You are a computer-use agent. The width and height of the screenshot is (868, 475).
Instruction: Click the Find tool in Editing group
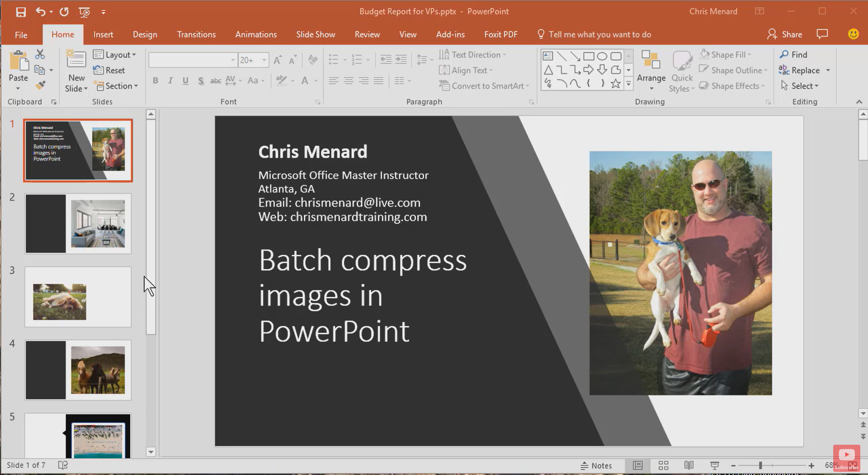coord(794,54)
